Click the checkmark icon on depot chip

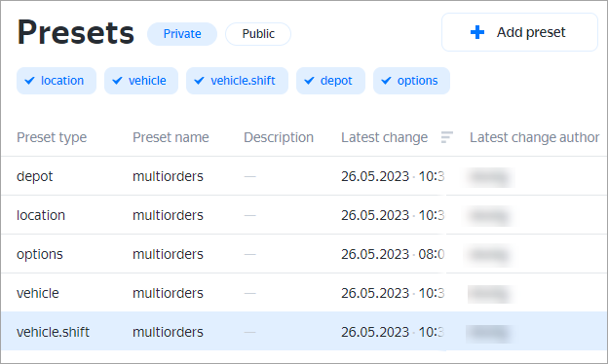click(309, 81)
